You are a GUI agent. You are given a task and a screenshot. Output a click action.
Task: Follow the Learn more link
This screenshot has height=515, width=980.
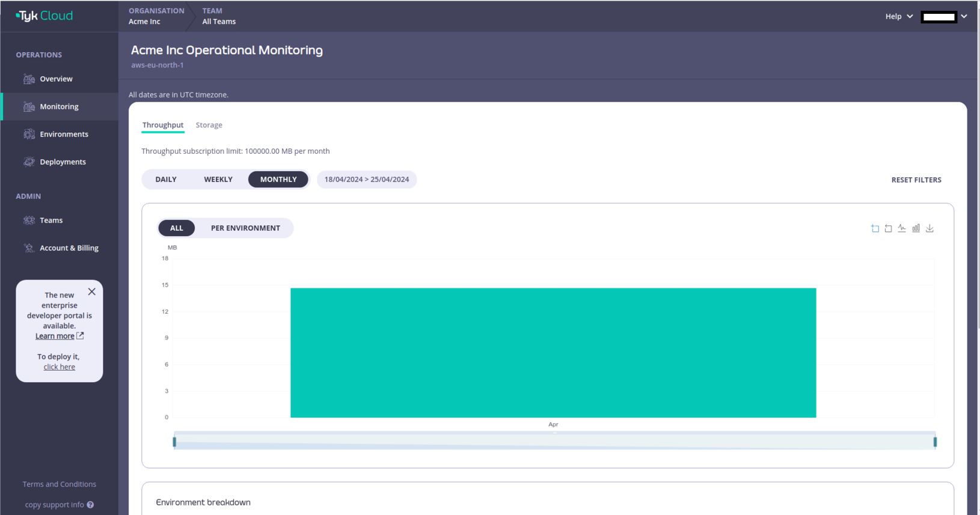55,336
